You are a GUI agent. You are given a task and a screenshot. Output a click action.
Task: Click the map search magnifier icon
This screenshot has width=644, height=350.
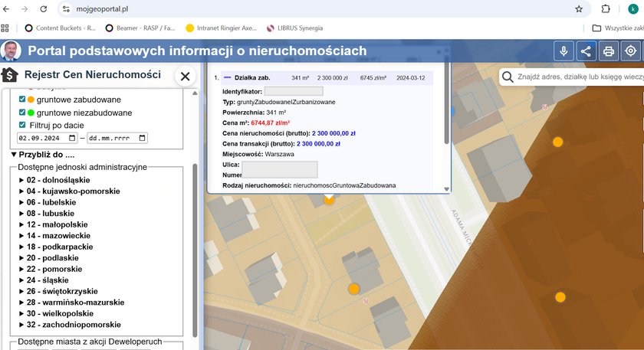pos(508,77)
